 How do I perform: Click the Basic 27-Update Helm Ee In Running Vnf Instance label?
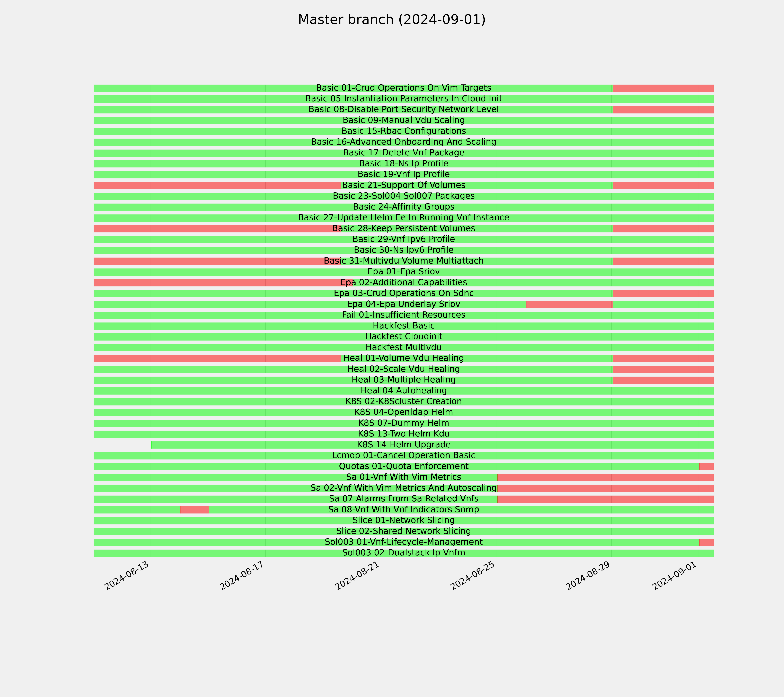[x=403, y=218]
